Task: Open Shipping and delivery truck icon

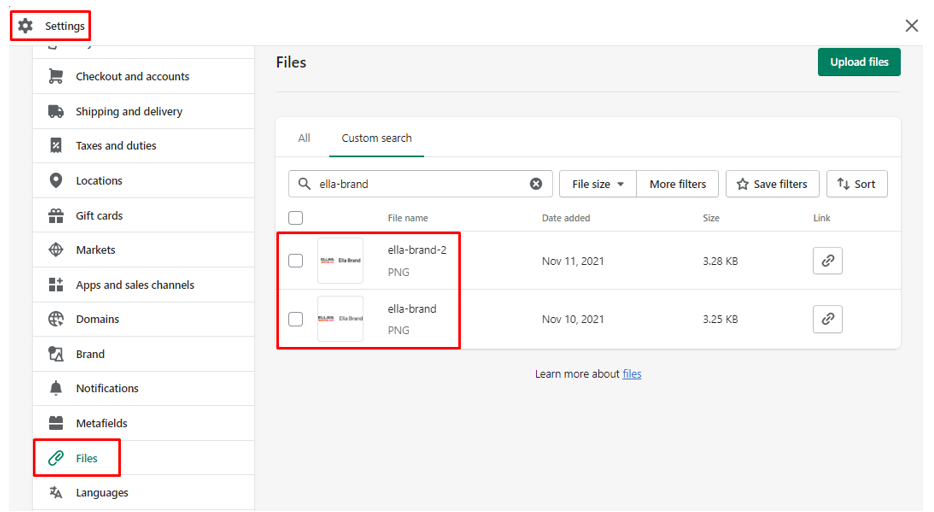Action: tap(56, 111)
